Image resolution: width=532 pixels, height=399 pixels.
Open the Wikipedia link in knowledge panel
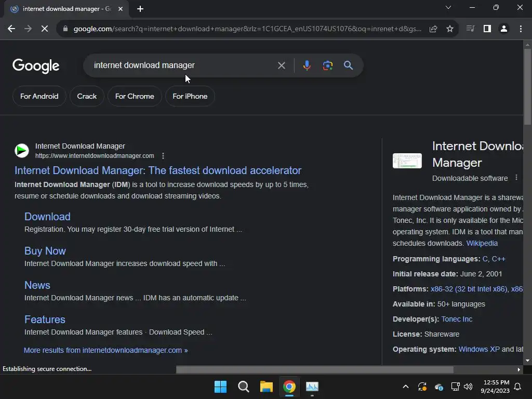pyautogui.click(x=482, y=243)
